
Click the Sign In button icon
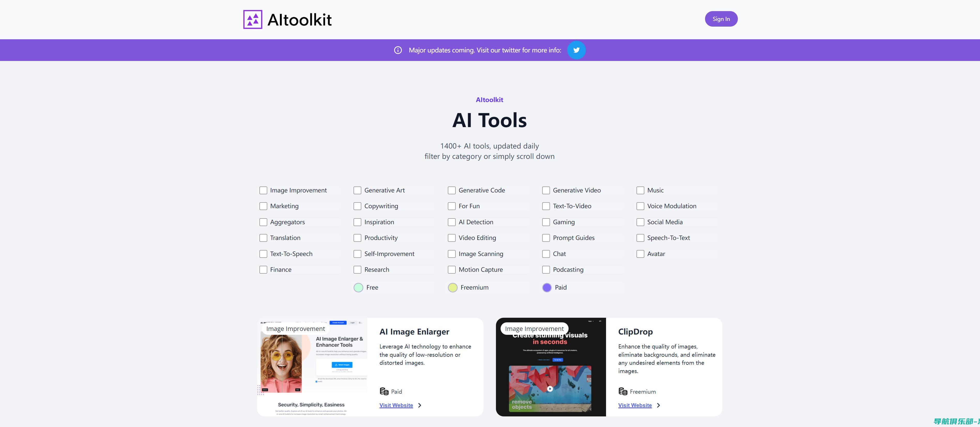721,19
